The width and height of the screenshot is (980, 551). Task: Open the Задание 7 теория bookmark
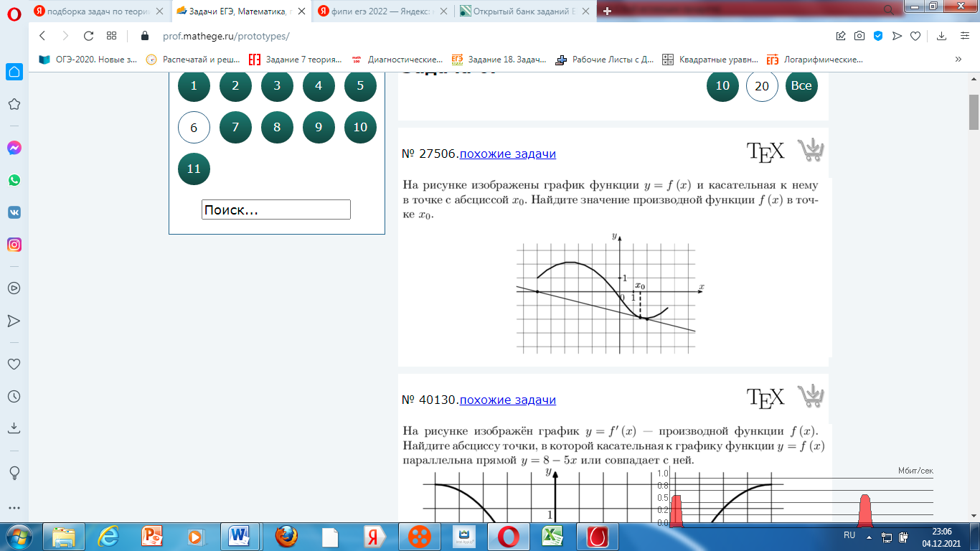[296, 60]
